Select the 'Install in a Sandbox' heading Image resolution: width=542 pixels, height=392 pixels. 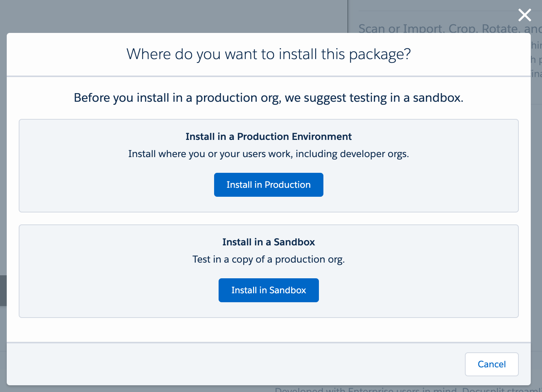pos(268,242)
